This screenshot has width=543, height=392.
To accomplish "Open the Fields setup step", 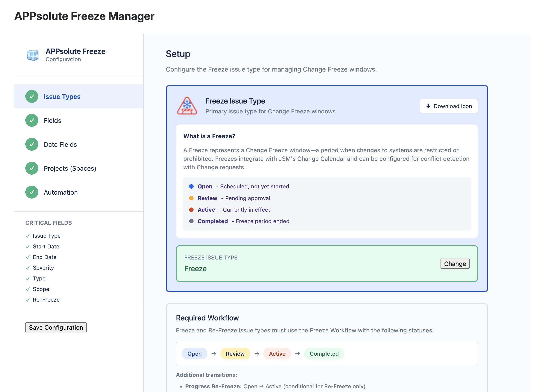I will [53, 121].
